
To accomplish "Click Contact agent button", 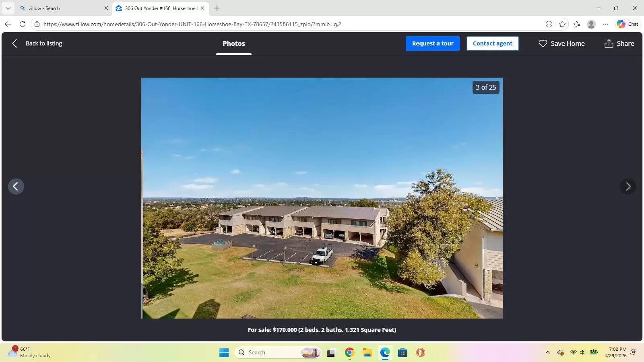I will pos(493,43).
